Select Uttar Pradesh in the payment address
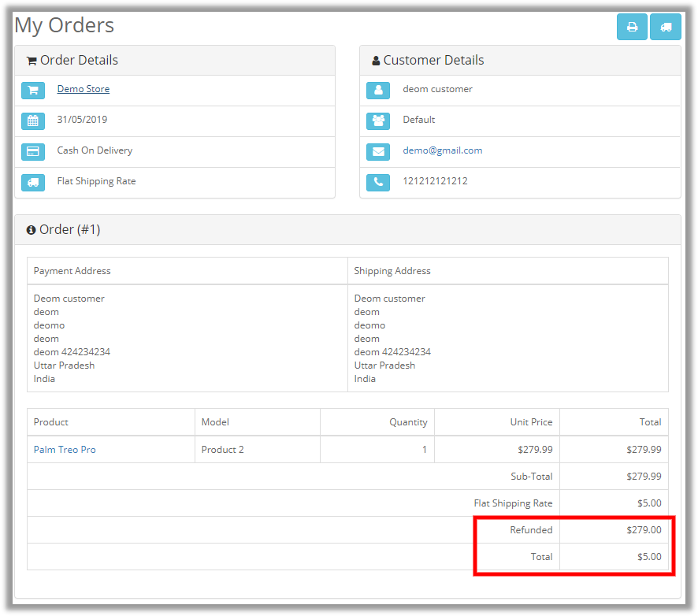Screen dimensions: 698x616 tap(64, 366)
